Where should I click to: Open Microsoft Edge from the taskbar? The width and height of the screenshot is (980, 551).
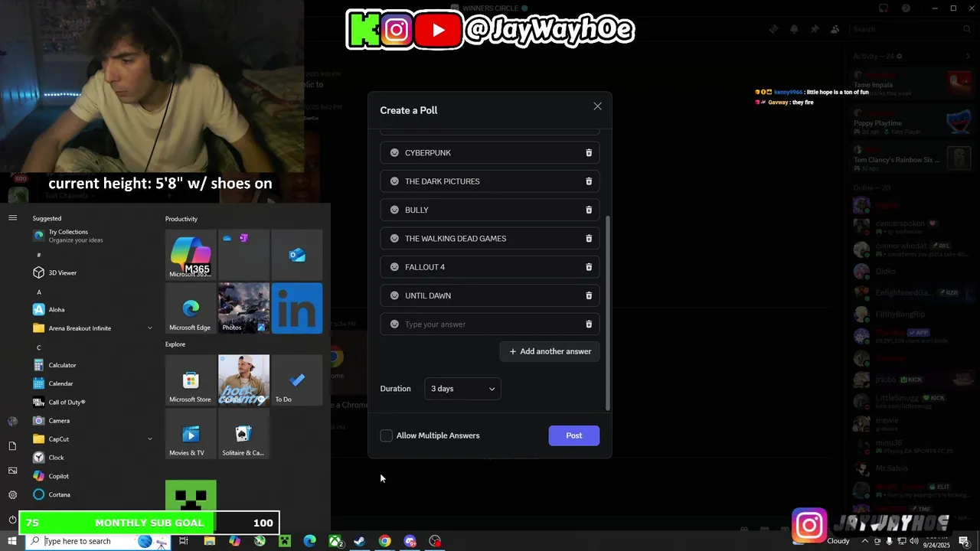click(310, 541)
